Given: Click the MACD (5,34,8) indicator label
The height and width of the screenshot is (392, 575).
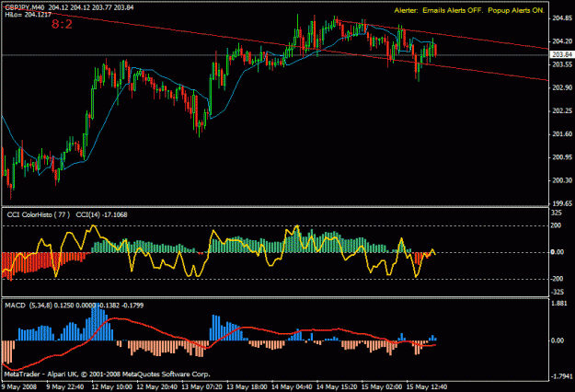Looking at the screenshot, I should click(29, 306).
